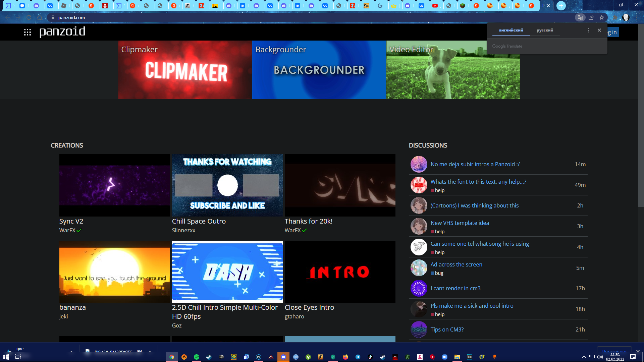The height and width of the screenshot is (362, 644).
Task: Open Spotify from the taskbar
Action: click(197, 357)
